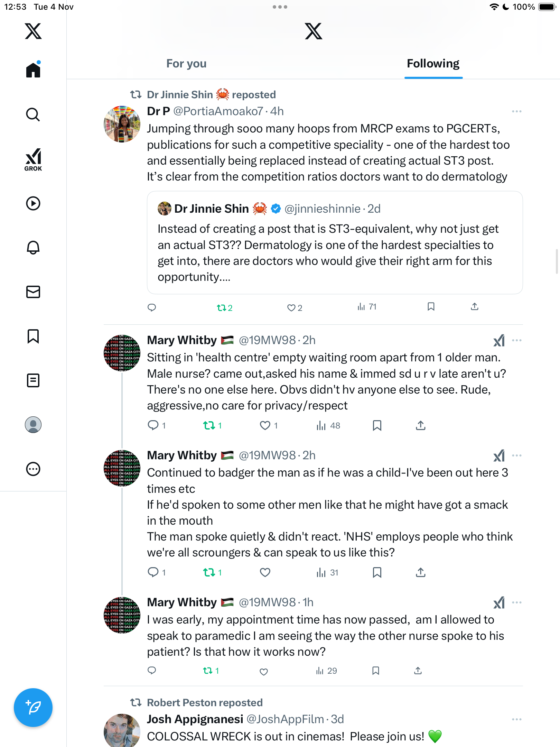Open more options on Josh Appignanesi's post

pyautogui.click(x=516, y=719)
